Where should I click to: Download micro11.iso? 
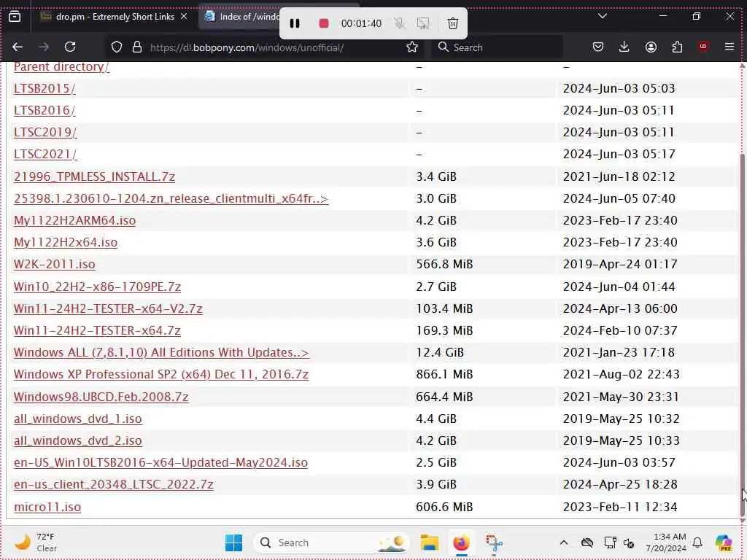tap(47, 507)
